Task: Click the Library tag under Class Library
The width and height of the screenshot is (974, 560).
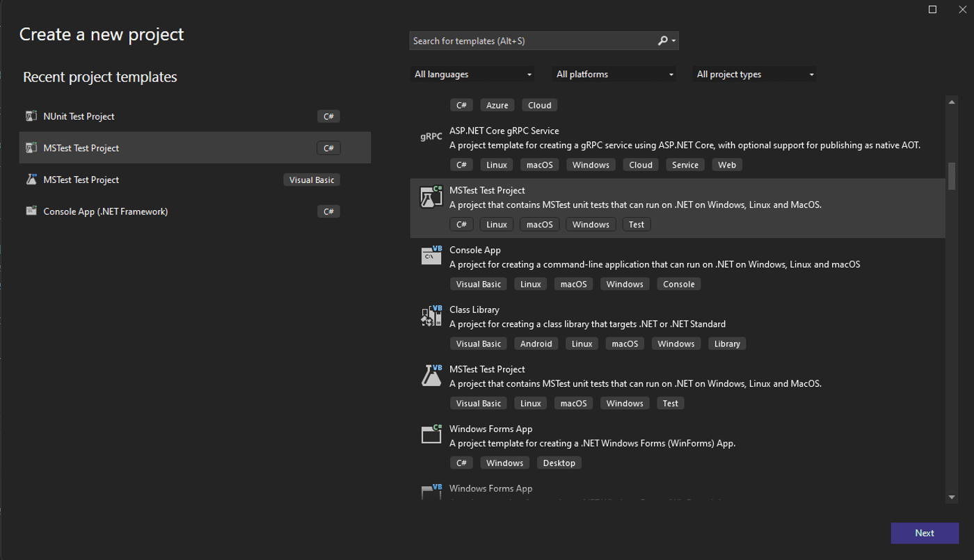Action: click(x=727, y=344)
